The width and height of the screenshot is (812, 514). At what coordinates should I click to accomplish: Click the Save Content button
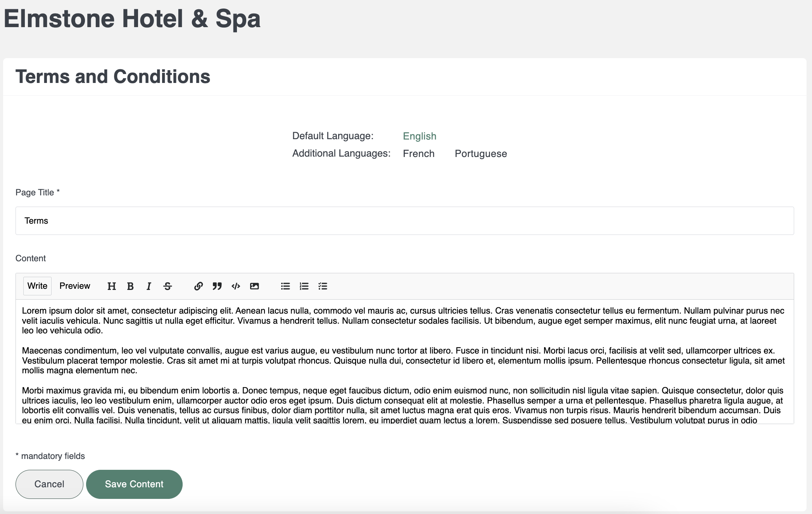134,484
